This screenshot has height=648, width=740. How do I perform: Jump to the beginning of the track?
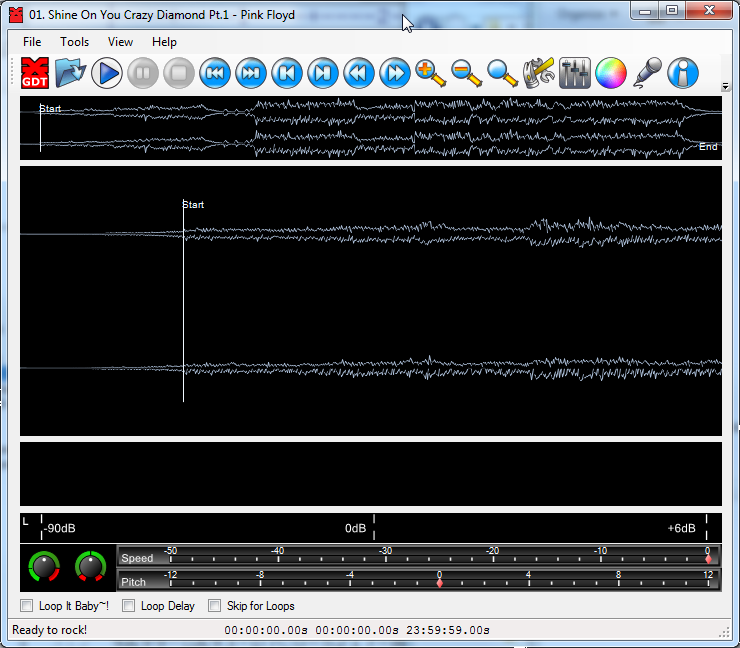coord(287,73)
